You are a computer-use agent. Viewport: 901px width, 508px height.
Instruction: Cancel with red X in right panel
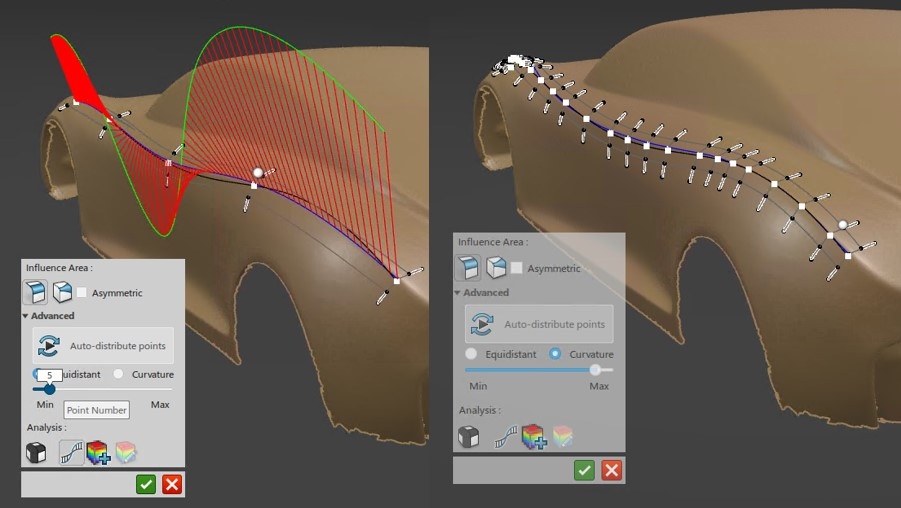point(611,470)
